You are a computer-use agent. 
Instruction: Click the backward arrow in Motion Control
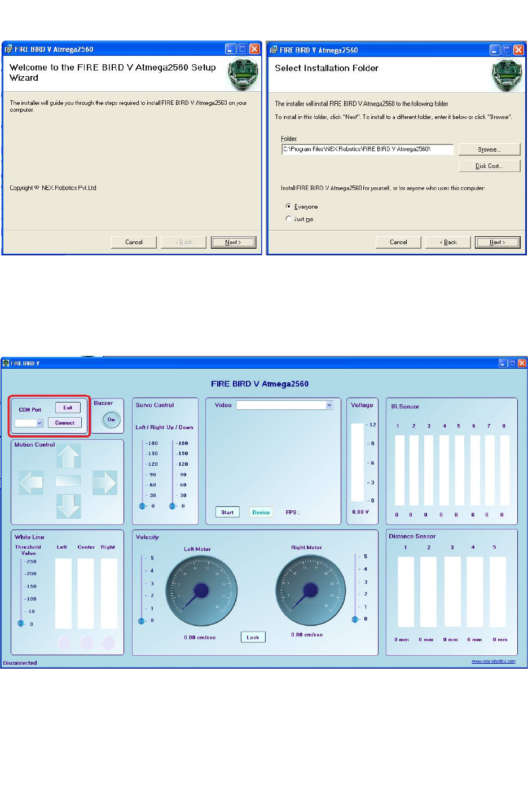pos(68,506)
